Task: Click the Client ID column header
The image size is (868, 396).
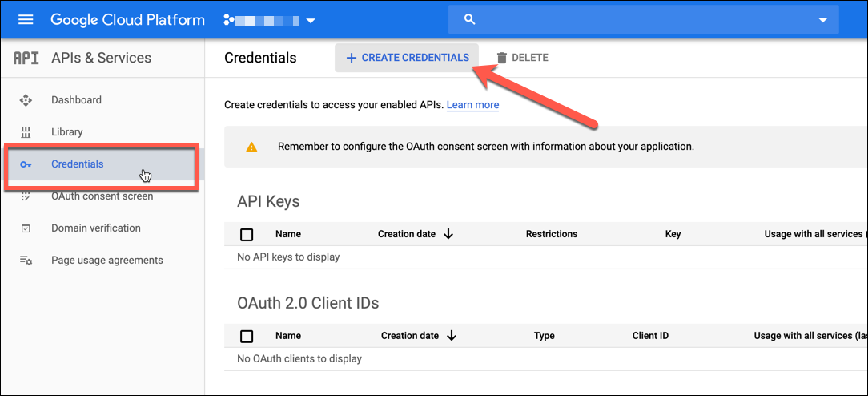Action: point(650,336)
